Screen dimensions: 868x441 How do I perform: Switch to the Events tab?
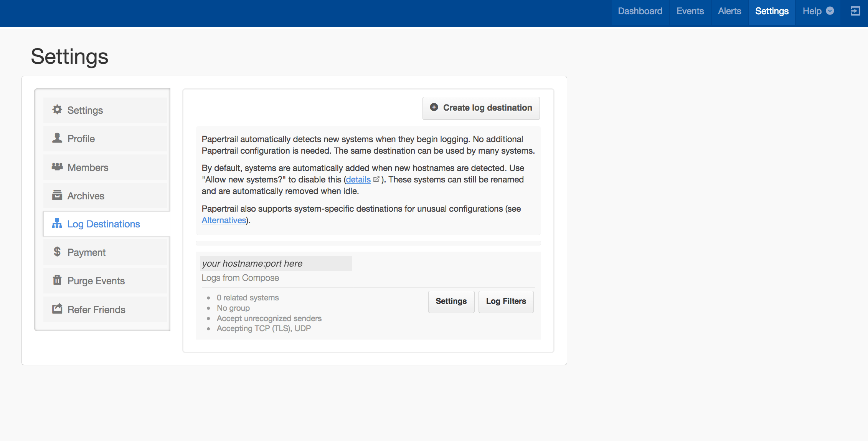tap(690, 11)
